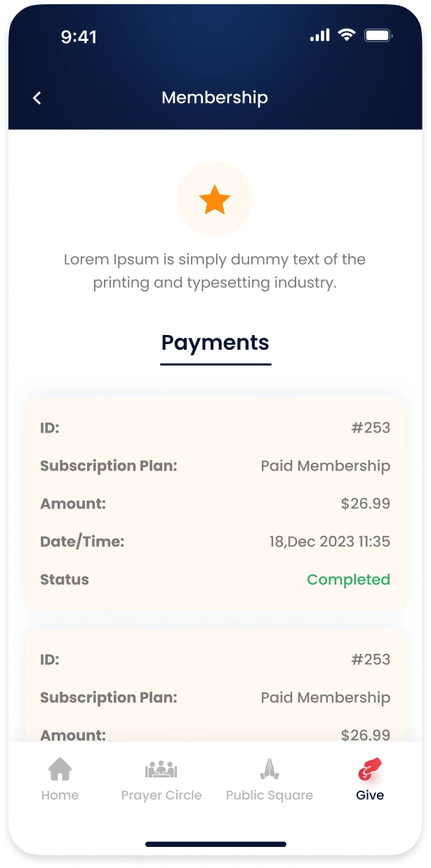Tap the Lorem Ipsum description text
The width and height of the screenshot is (431, 868).
pyautogui.click(x=215, y=271)
